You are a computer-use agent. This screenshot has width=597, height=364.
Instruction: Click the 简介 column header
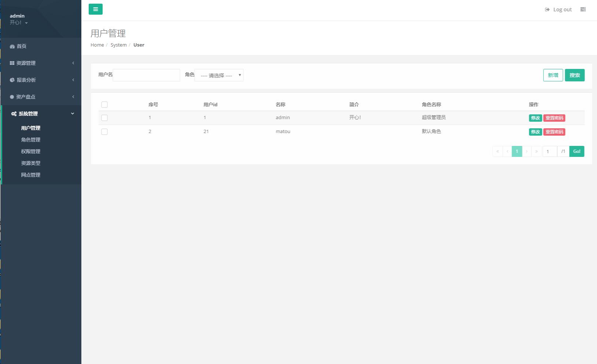pyautogui.click(x=354, y=104)
